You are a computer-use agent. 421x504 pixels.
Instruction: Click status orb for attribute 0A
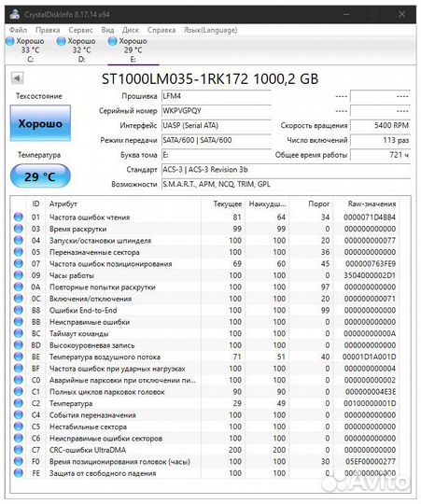[19, 287]
